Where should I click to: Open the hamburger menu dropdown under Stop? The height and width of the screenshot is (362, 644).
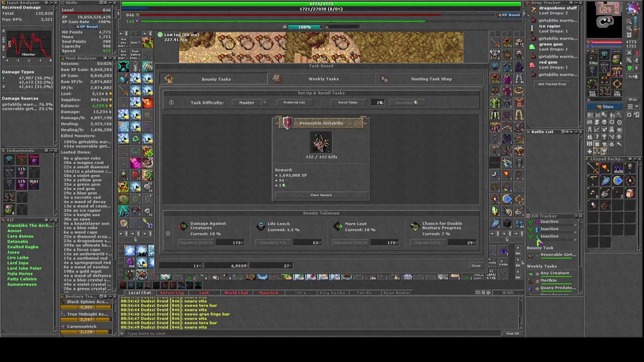tap(633, 107)
